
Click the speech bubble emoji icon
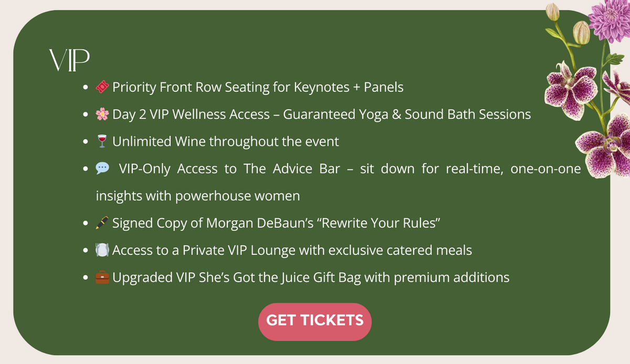point(102,169)
